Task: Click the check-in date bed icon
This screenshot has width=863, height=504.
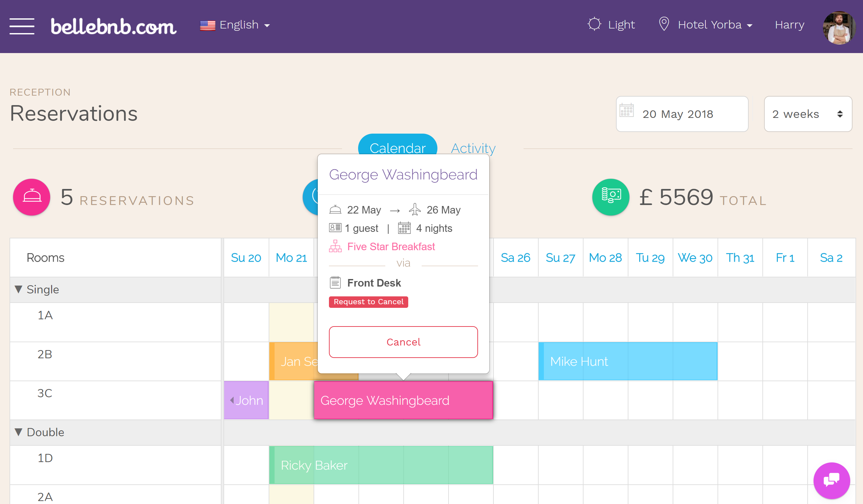Action: [x=335, y=209]
